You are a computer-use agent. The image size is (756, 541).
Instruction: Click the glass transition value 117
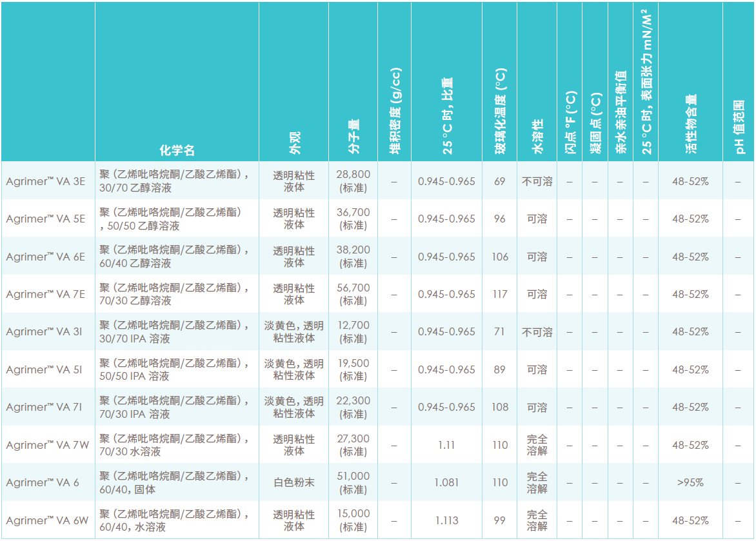(x=500, y=294)
